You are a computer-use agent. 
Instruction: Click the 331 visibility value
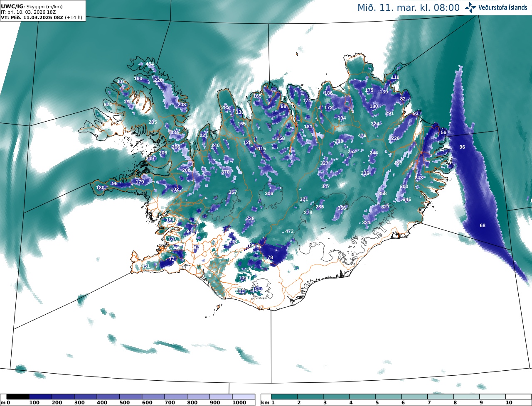[366, 223]
